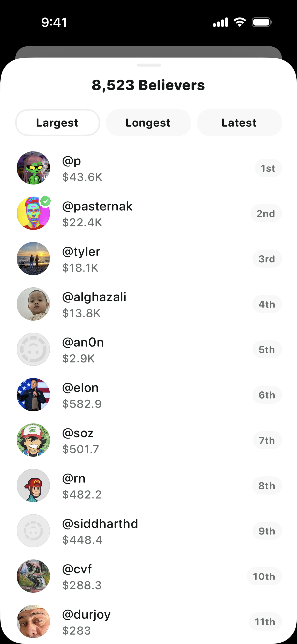Switch to the Longest tab
297x644 pixels.
[148, 123]
